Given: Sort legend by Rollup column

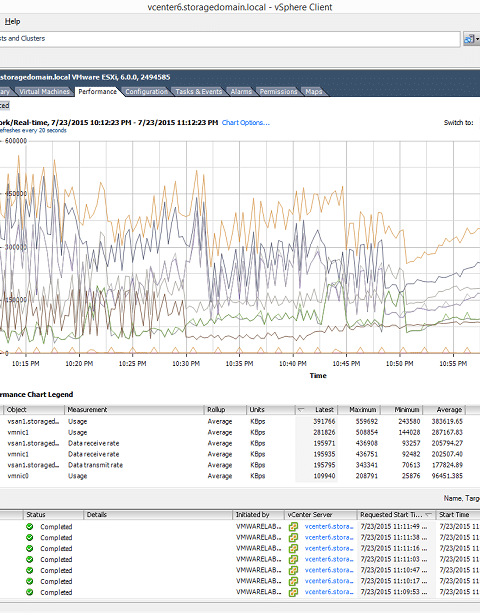Looking at the screenshot, I should [x=225, y=410].
